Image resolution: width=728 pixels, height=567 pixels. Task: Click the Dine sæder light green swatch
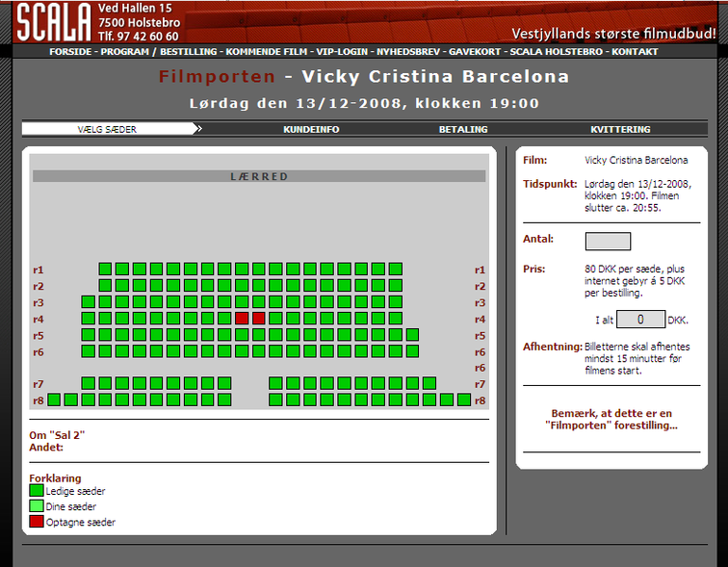tap(37, 505)
